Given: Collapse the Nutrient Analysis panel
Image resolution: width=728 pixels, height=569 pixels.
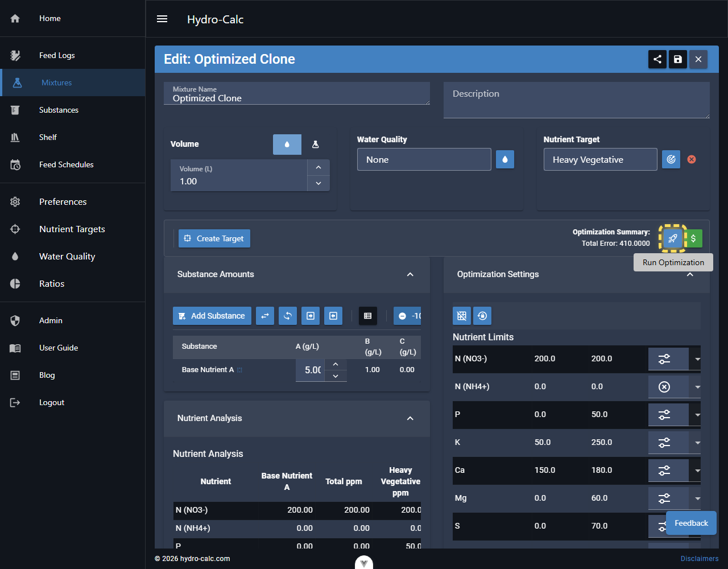Looking at the screenshot, I should (x=410, y=418).
